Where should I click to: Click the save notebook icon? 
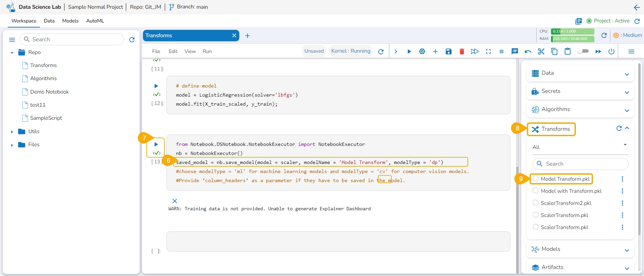448,51
